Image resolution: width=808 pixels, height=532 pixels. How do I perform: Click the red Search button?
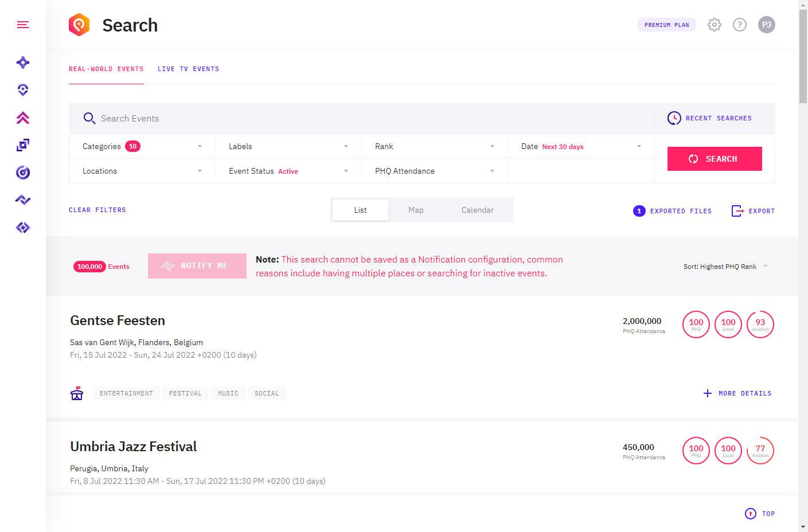pyautogui.click(x=714, y=159)
